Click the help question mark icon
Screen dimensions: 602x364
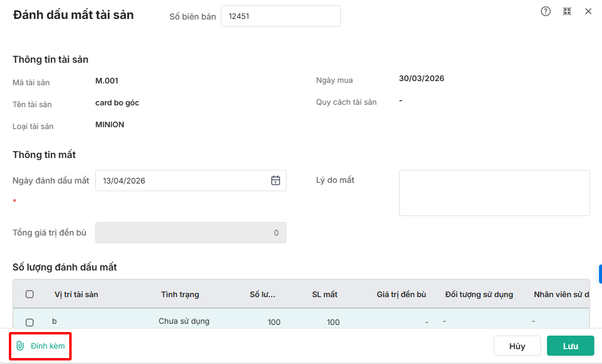tap(546, 11)
